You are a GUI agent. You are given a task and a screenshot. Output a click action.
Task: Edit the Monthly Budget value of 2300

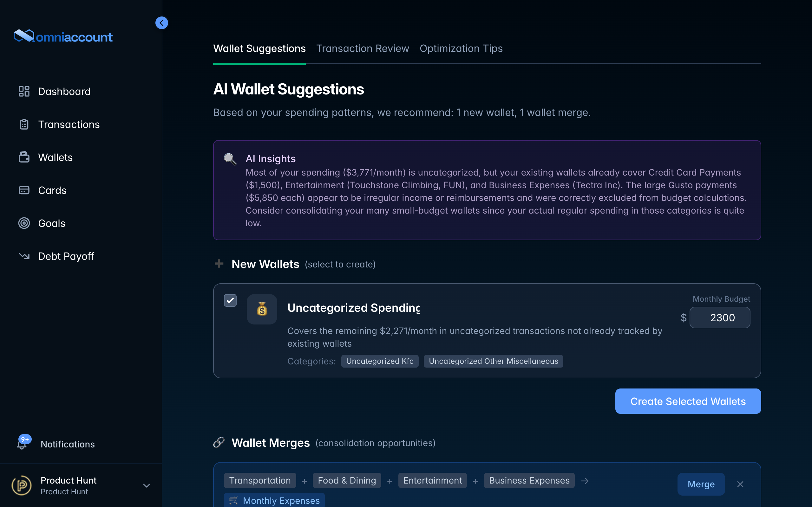(720, 317)
